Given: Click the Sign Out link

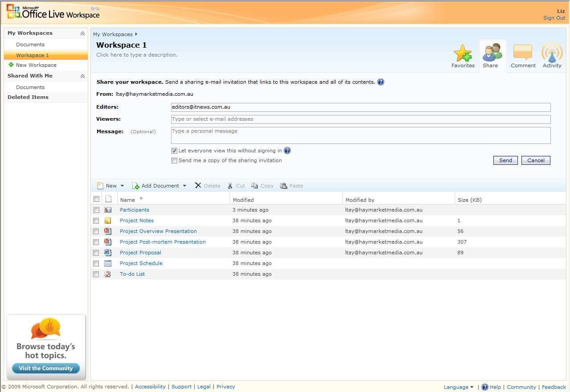Looking at the screenshot, I should [554, 18].
